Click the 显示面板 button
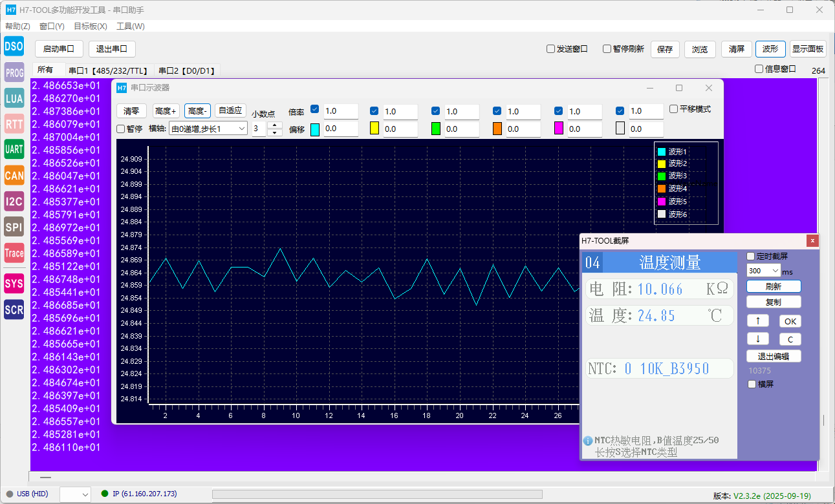 [808, 49]
